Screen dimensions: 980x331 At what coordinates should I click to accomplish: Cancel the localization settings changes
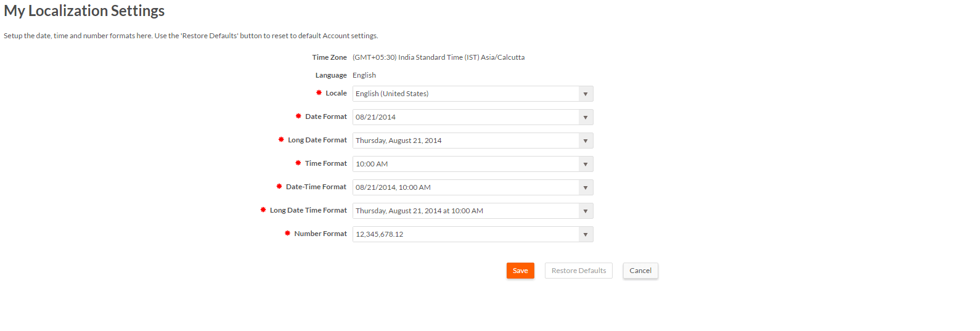coord(640,271)
